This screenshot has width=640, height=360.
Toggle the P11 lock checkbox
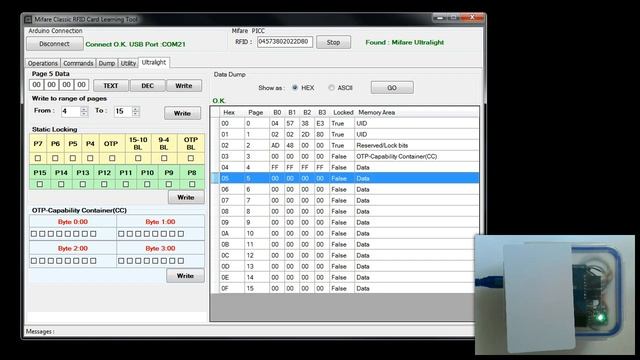(x=126, y=184)
